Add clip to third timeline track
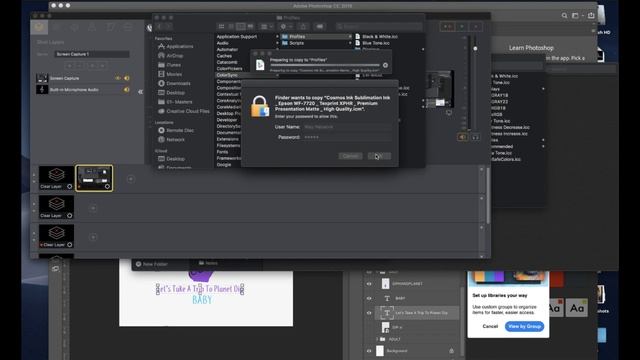 click(x=93, y=237)
